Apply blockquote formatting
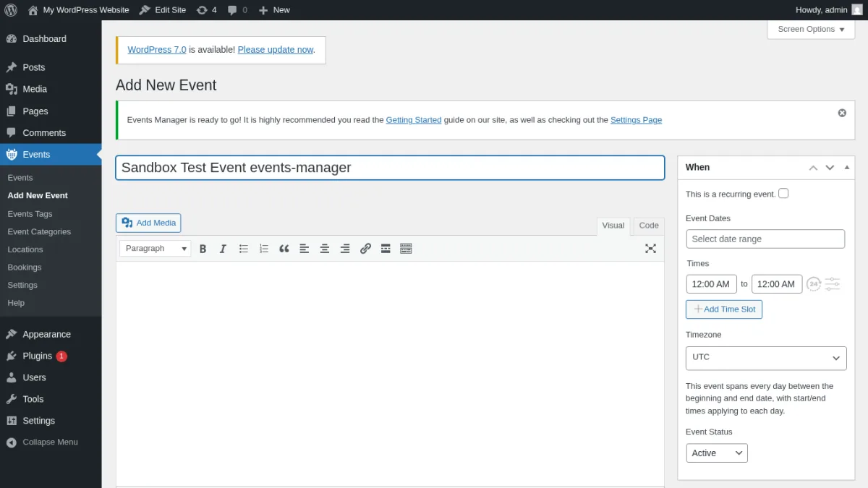This screenshot has height=488, width=868. click(x=284, y=249)
